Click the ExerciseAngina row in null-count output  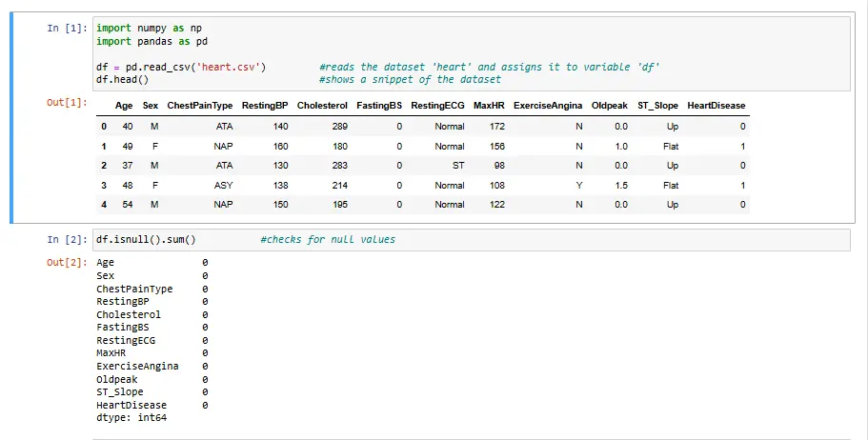[x=152, y=367]
